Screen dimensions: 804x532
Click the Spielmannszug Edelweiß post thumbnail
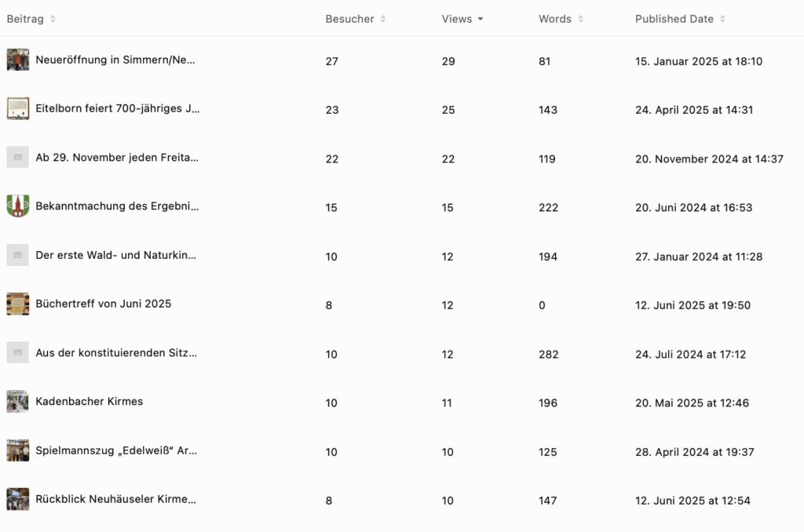click(18, 450)
